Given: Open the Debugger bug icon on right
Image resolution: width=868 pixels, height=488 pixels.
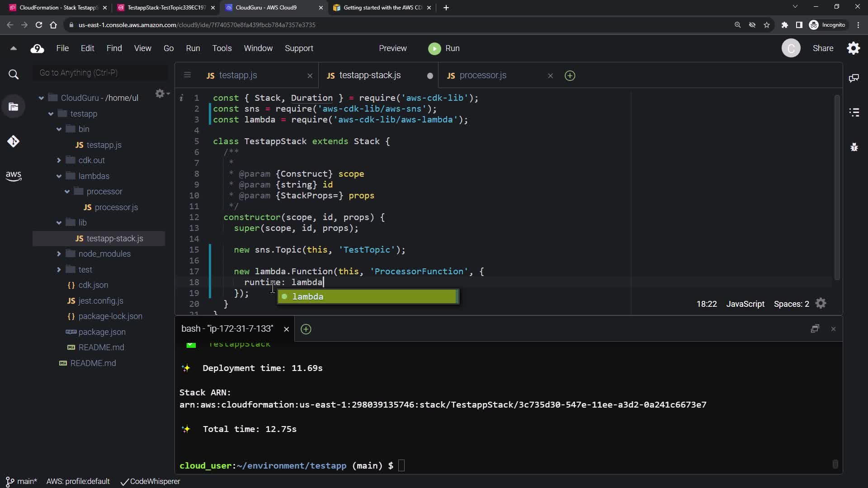Looking at the screenshot, I should coord(854,147).
